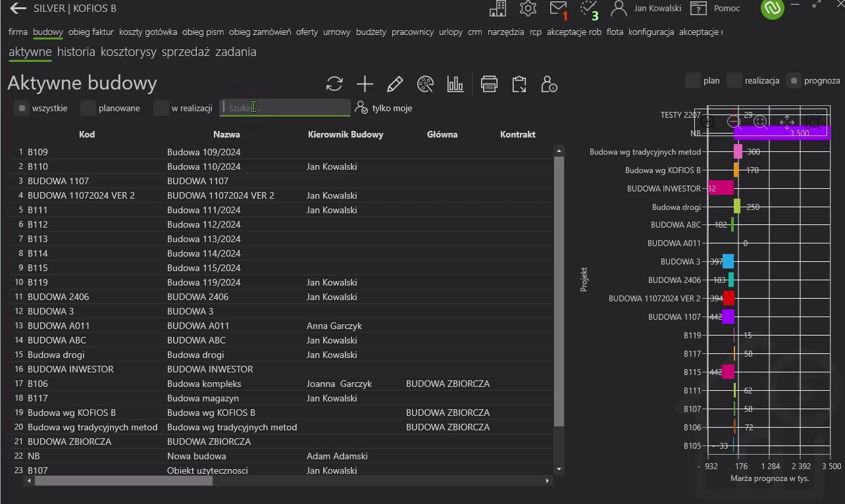Image resolution: width=845 pixels, height=504 pixels.
Task: Export via clipboard arrow icon
Action: coord(519,84)
